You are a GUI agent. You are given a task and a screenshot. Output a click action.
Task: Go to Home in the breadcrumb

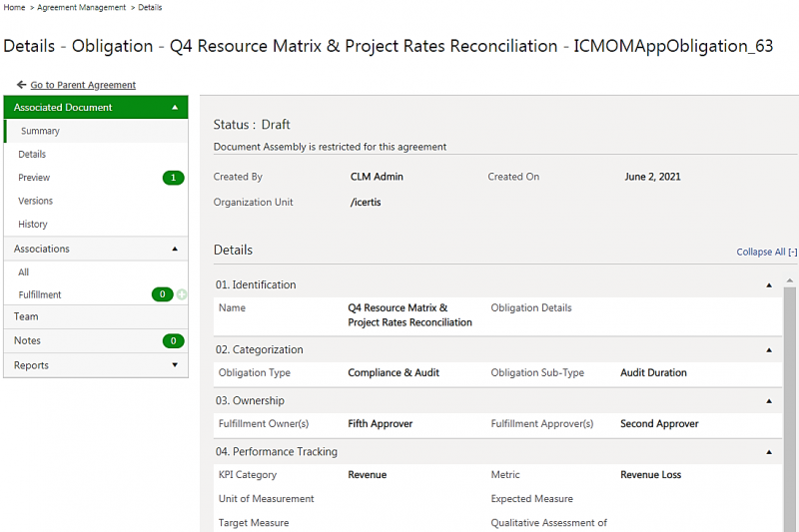(x=14, y=7)
